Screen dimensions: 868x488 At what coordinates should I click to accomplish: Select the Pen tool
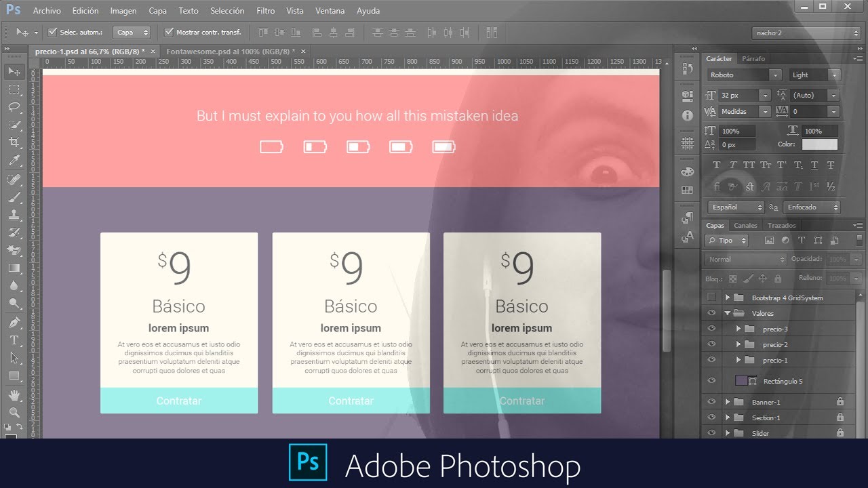pos(14,322)
